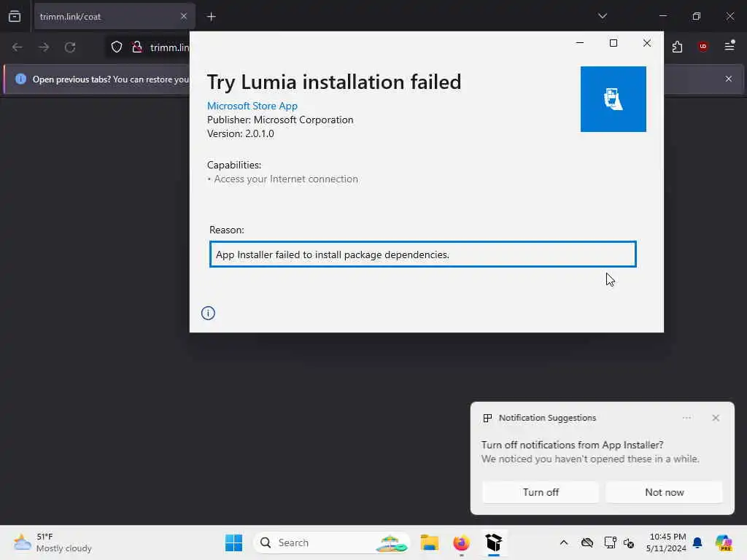Click the Try Lumia app logo tile
Viewport: 747px width, 560px height.
(x=613, y=99)
